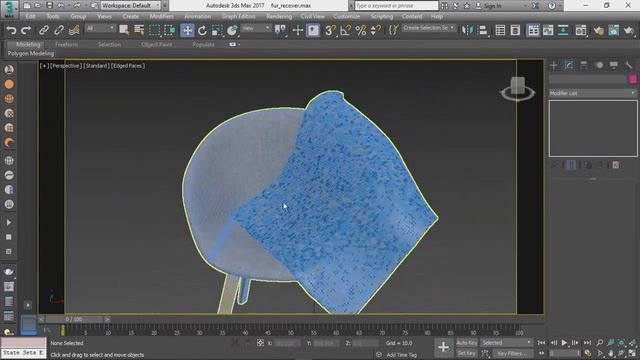Click the Sign In link
The width and height of the screenshot is (640, 360).
coord(493,6)
